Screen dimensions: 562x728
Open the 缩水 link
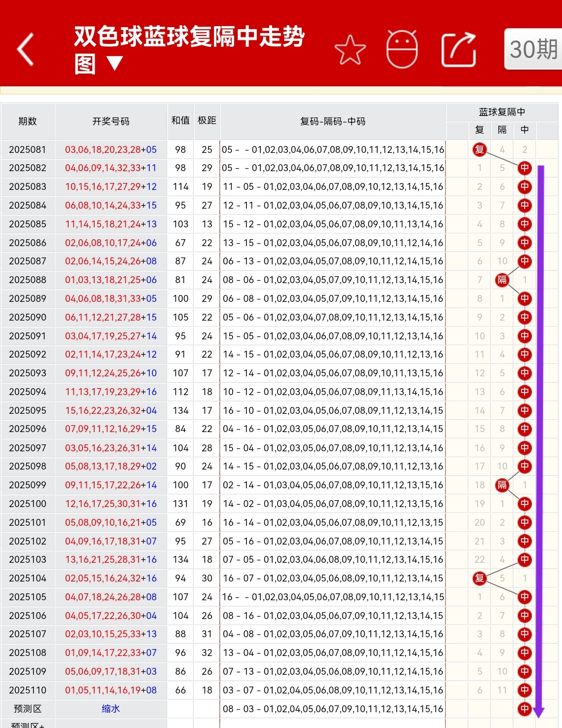111,708
